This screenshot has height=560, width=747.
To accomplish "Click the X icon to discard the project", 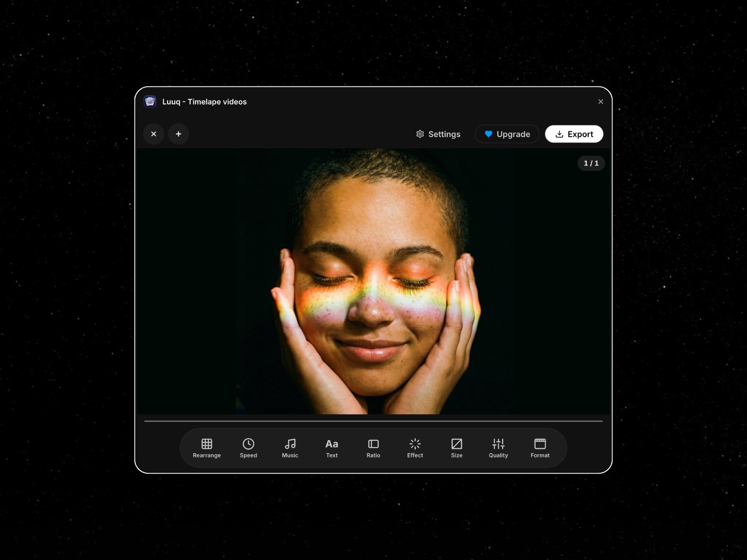I will [154, 134].
